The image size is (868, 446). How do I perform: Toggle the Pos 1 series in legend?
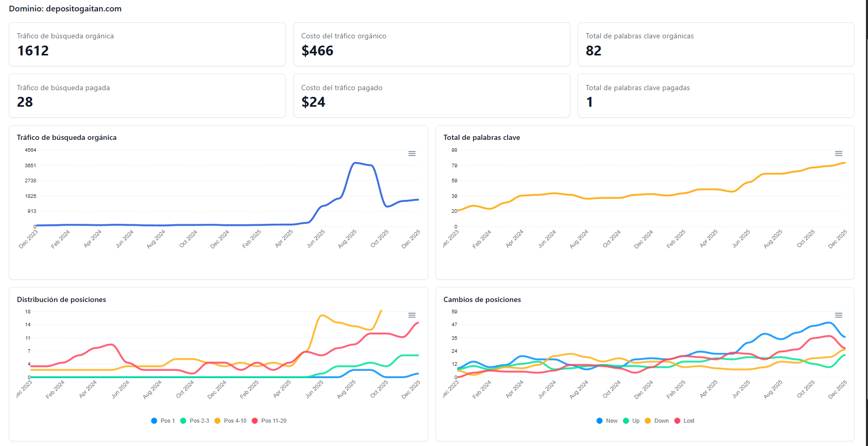coord(163,421)
